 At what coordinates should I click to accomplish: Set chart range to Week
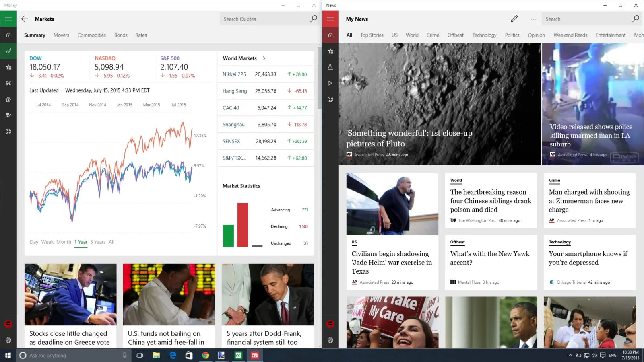click(x=47, y=242)
